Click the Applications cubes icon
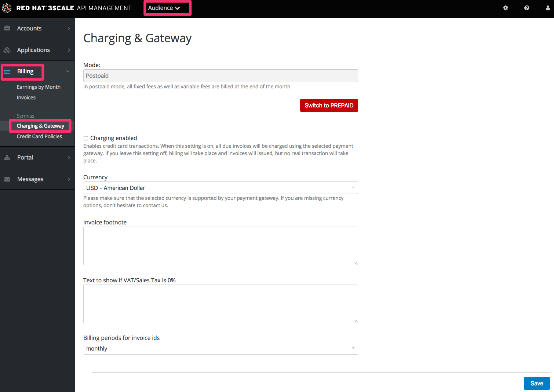This screenshot has height=392, width=554. click(x=7, y=50)
